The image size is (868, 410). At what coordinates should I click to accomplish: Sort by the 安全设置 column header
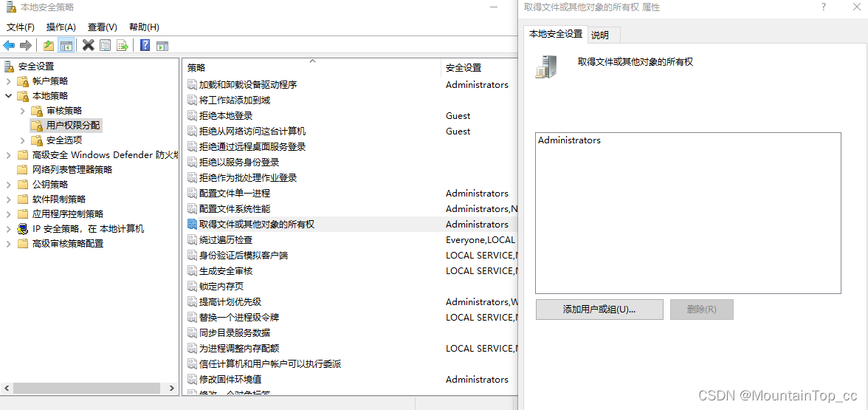(478, 68)
